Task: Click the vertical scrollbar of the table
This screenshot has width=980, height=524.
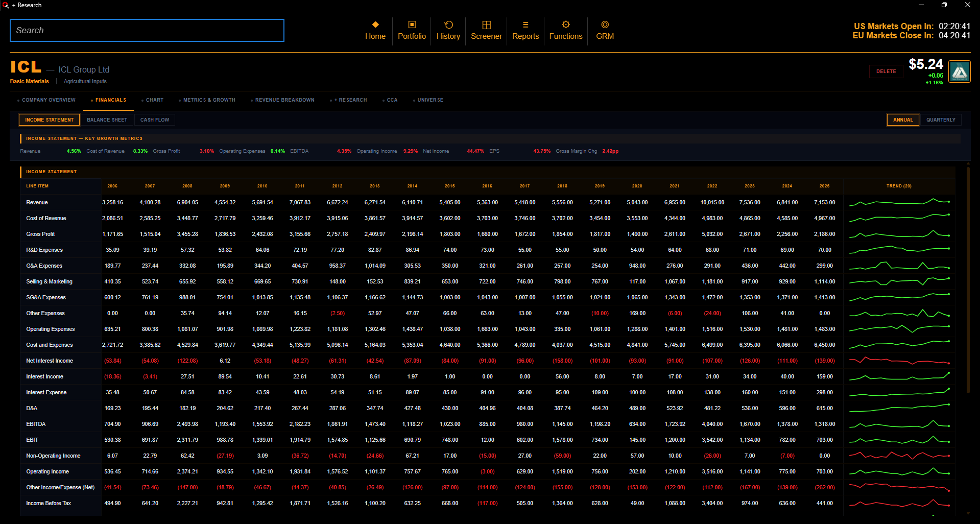Action: tap(968, 280)
